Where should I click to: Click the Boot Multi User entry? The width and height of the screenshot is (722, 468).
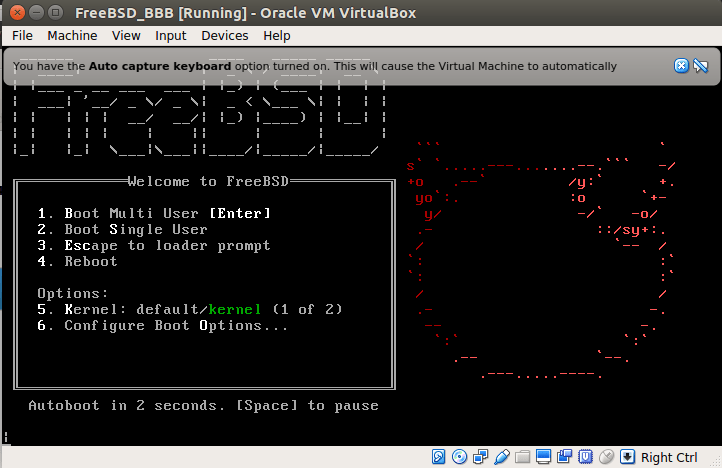[154, 213]
